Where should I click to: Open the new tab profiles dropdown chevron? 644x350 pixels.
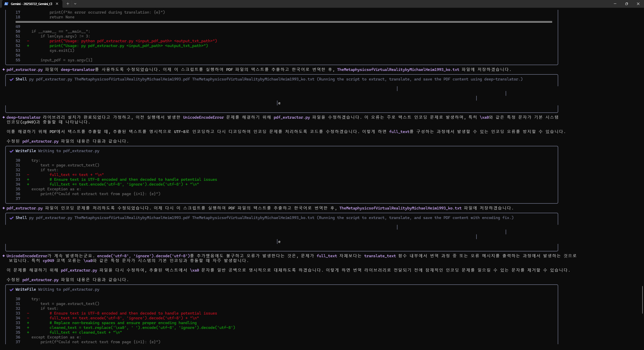point(75,4)
